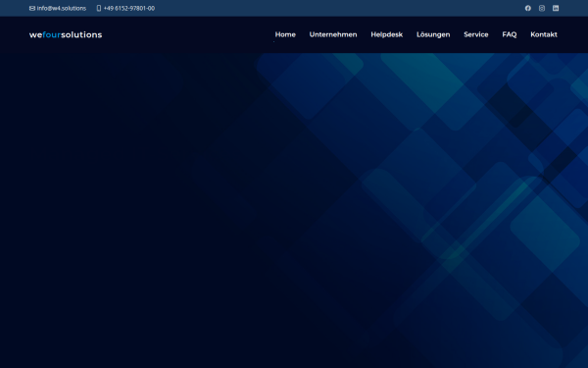Open the Helpdesk menu item
The width and height of the screenshot is (588, 368).
coord(387,34)
